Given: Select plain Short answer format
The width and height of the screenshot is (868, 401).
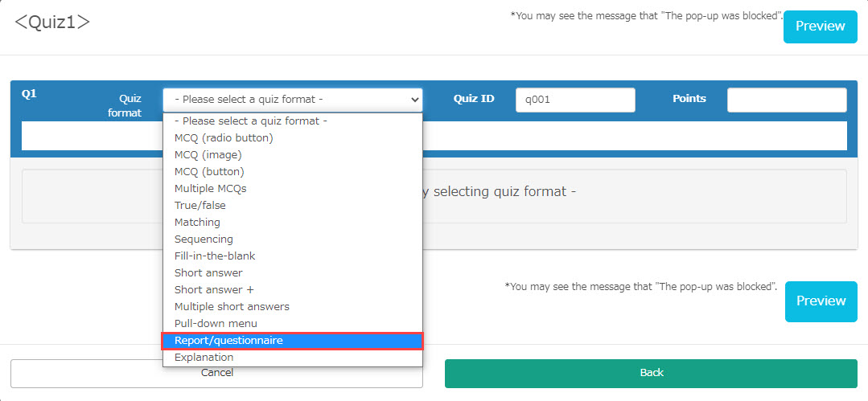Looking at the screenshot, I should [208, 273].
